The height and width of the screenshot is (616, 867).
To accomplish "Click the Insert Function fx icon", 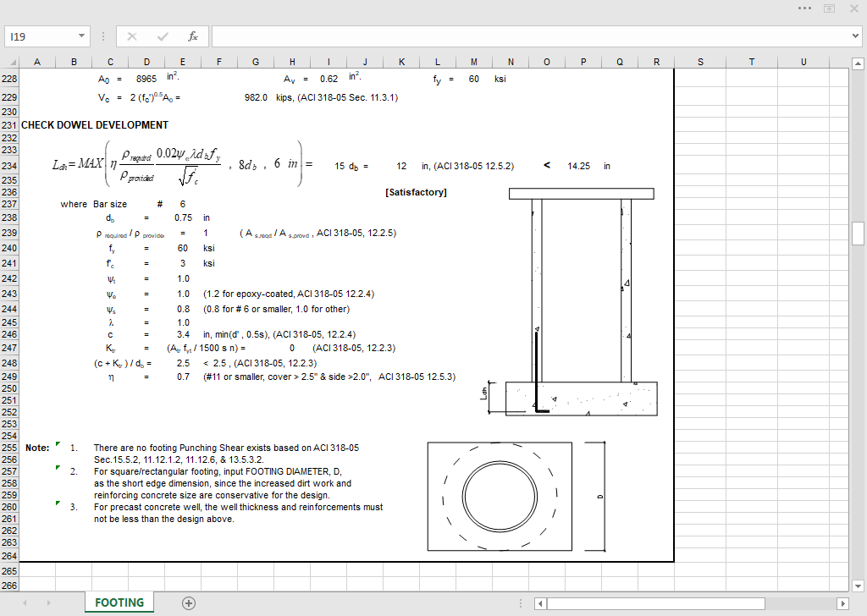I will [192, 36].
